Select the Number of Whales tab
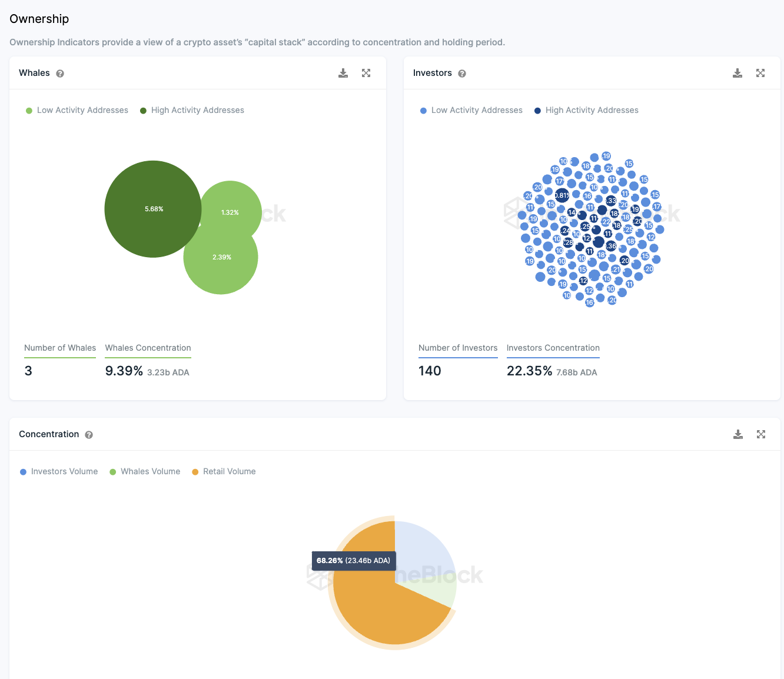 click(x=60, y=348)
